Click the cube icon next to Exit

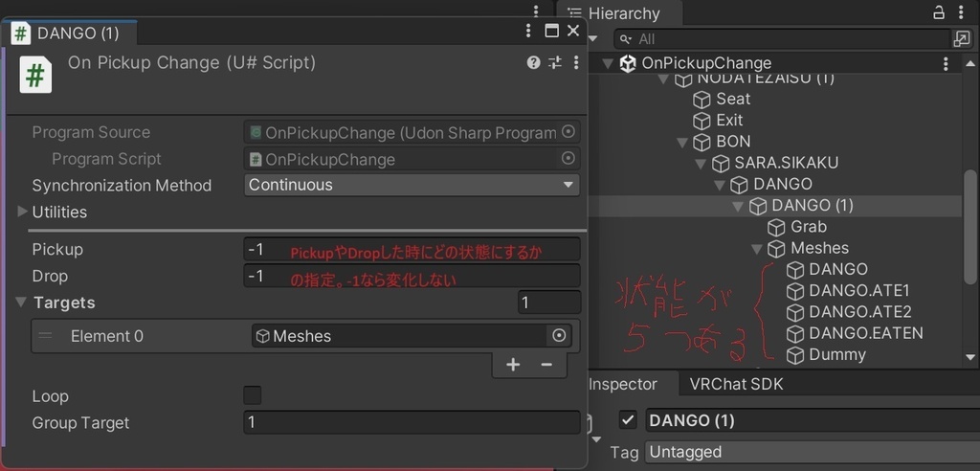pos(702,120)
